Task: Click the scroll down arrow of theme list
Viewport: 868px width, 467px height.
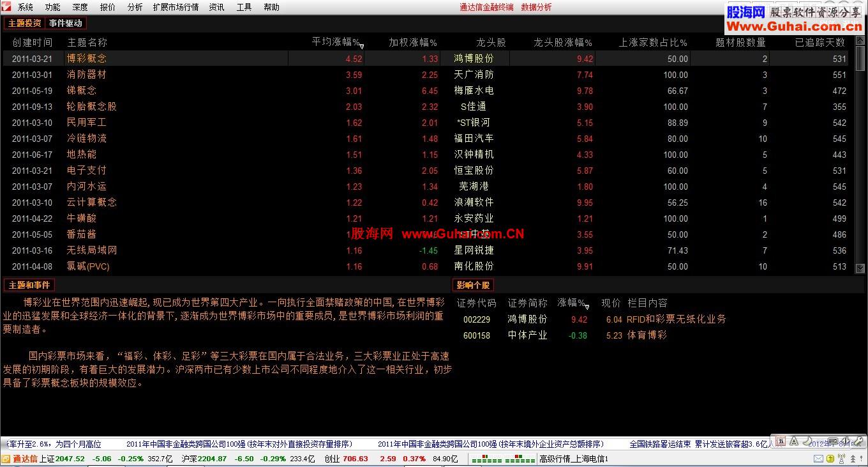Action: 860,268
